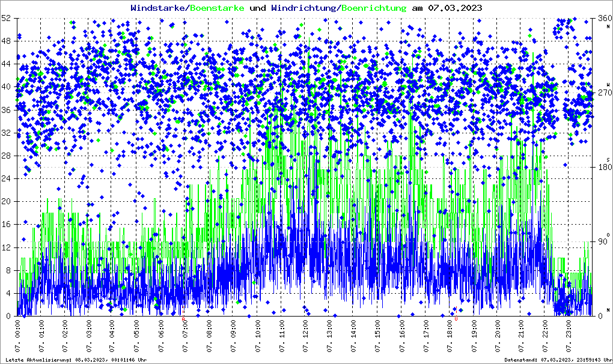Click the '07. 00:00' time axis label
Viewport: 613px width, 364px height.
pyautogui.click(x=17, y=336)
